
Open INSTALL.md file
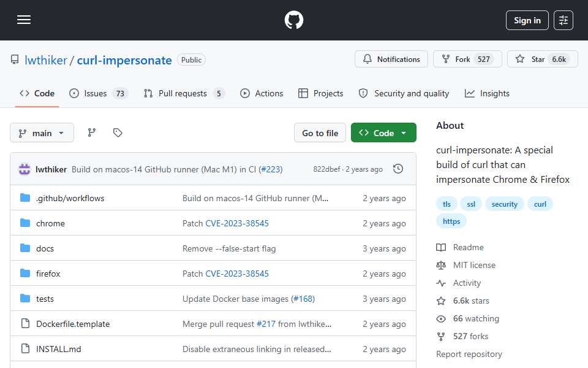[59, 349]
